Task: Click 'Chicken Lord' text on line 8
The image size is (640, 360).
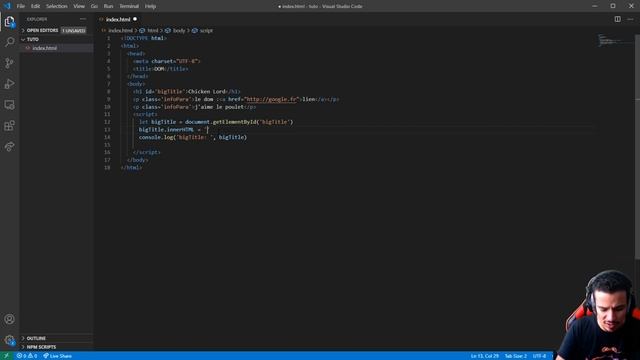Action: [x=207, y=91]
